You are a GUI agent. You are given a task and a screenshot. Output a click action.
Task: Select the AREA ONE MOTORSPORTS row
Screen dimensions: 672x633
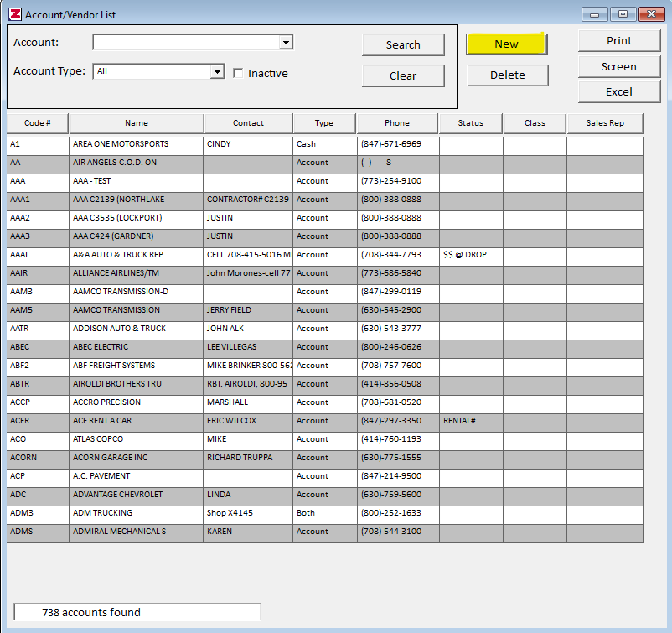coord(325,146)
